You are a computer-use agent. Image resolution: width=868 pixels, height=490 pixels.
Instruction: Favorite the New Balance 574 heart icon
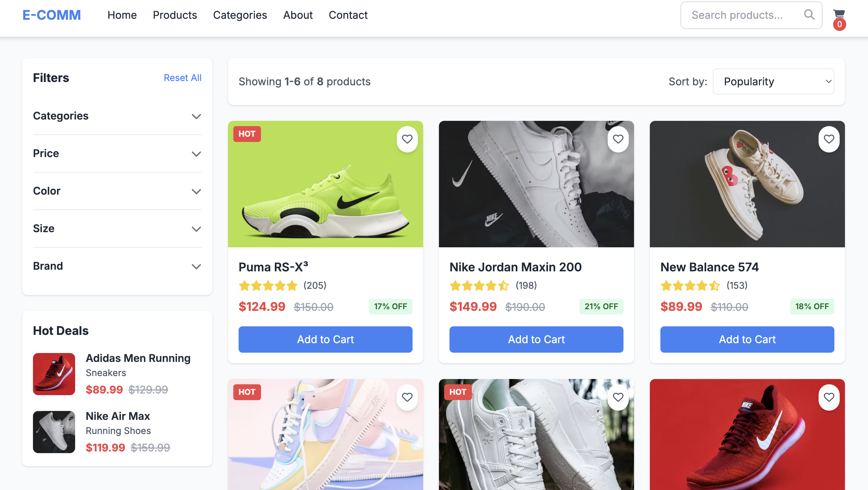(x=828, y=139)
